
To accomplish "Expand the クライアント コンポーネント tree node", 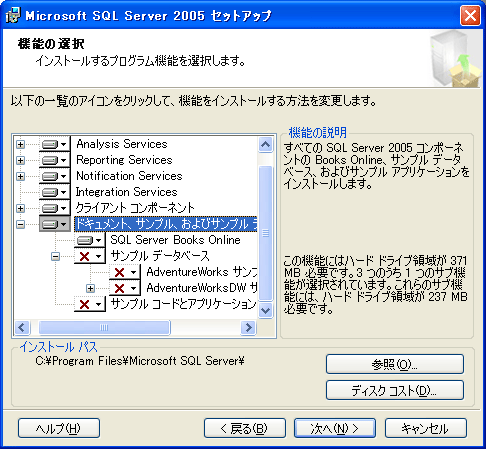I will (x=20, y=208).
